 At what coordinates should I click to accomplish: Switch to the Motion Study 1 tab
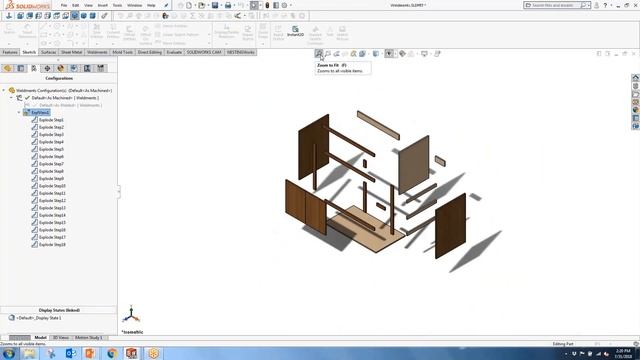coord(89,338)
